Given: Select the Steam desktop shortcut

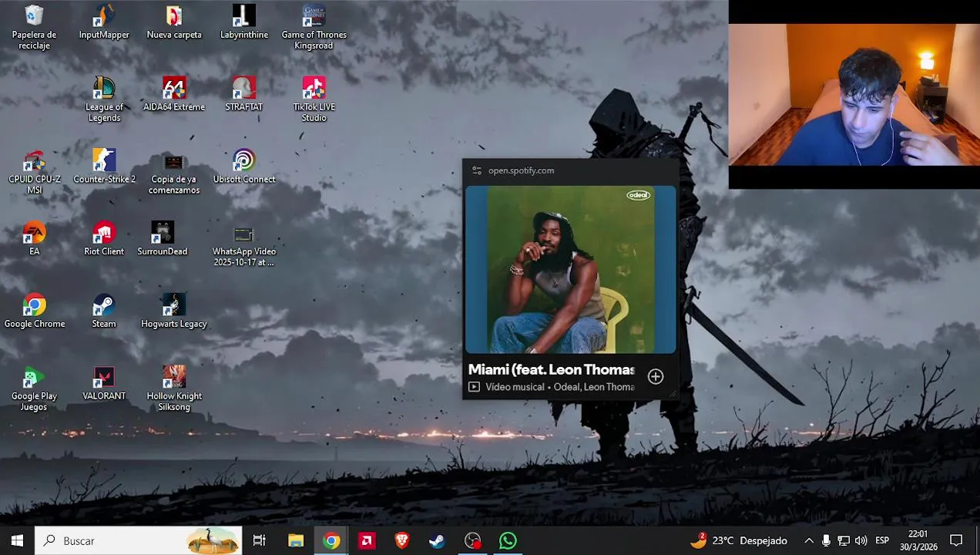Looking at the screenshot, I should tap(104, 311).
